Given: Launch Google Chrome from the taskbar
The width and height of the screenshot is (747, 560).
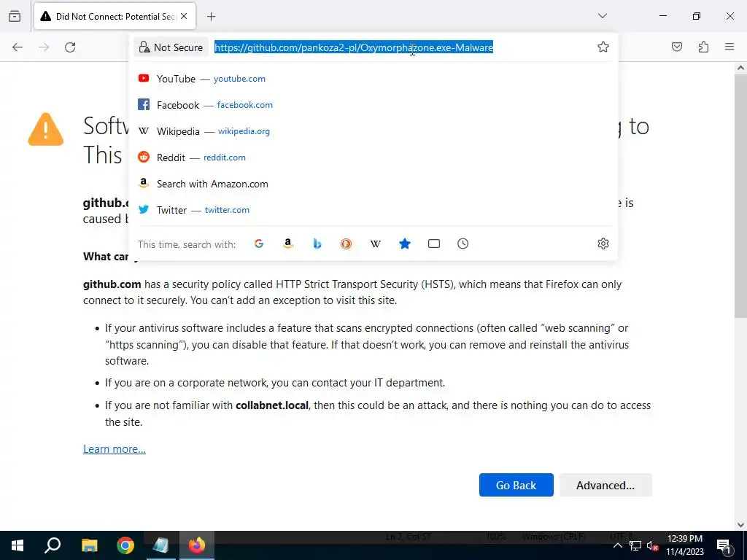Looking at the screenshot, I should [x=125, y=545].
